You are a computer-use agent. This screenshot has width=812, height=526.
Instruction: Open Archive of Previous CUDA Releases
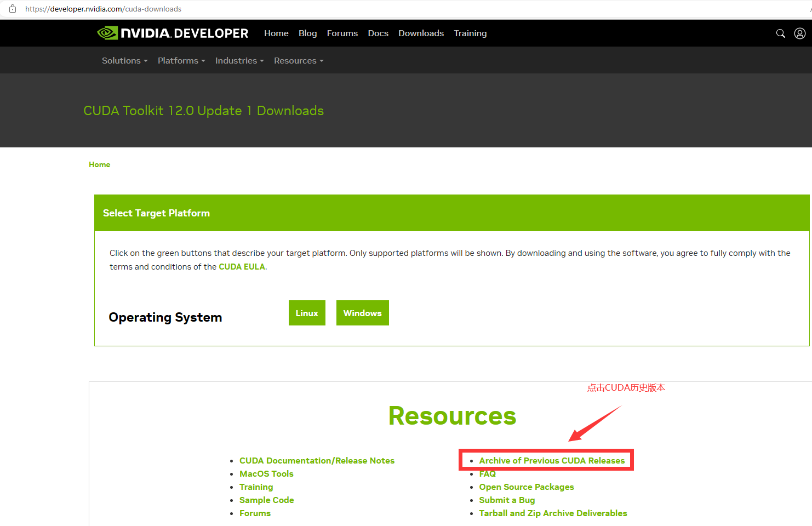[x=552, y=461]
